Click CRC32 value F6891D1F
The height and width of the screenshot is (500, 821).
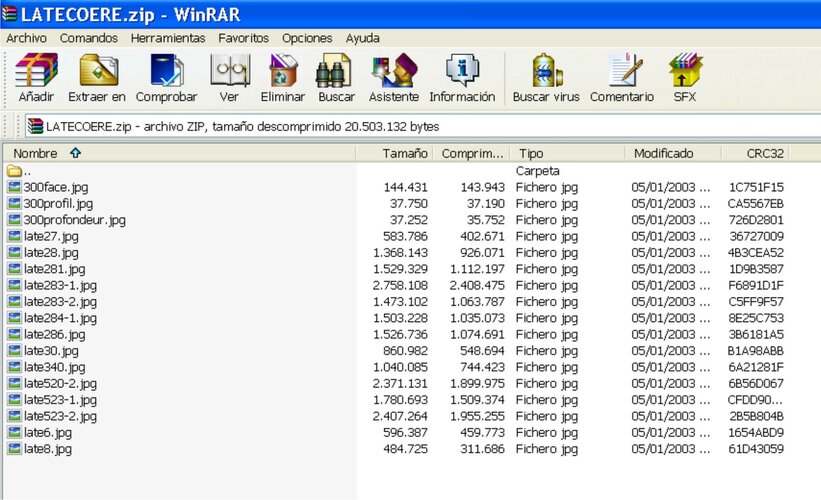(756, 285)
